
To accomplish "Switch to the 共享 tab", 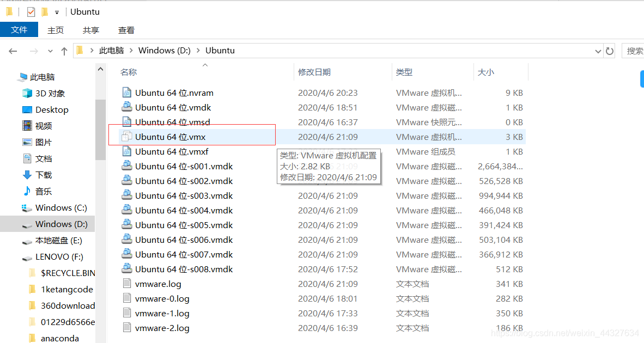I will [x=91, y=30].
